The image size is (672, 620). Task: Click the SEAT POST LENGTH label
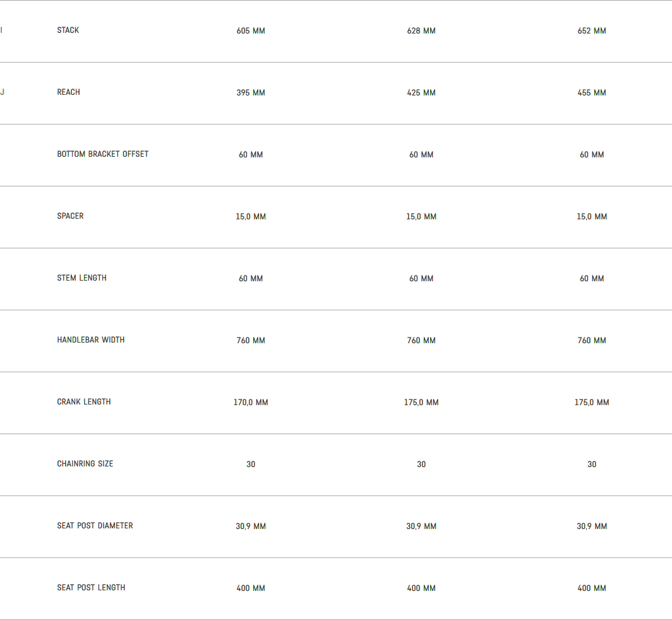pos(92,588)
